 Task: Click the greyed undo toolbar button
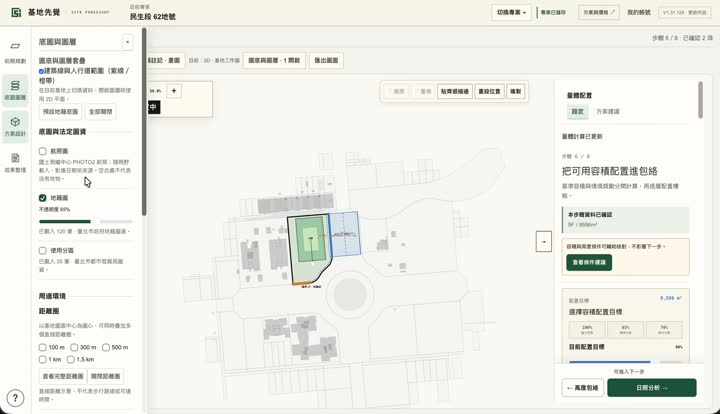397,91
